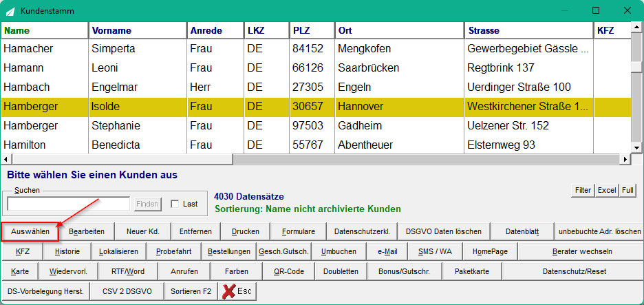This screenshot has height=305, width=644.
Task: Open the KFZ button in button grid
Action: [23, 251]
